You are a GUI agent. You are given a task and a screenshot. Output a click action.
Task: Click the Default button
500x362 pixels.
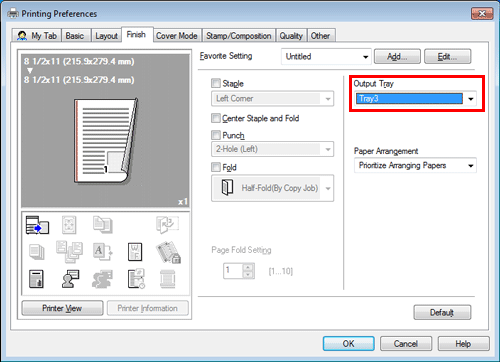pos(442,312)
